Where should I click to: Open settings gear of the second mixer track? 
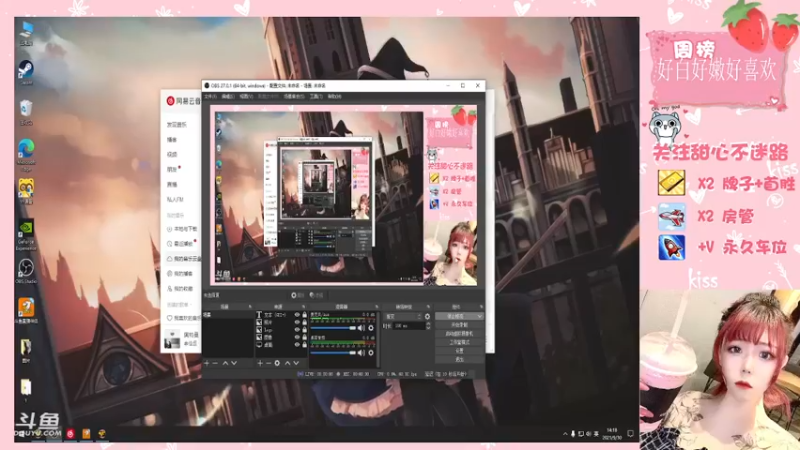tap(371, 353)
